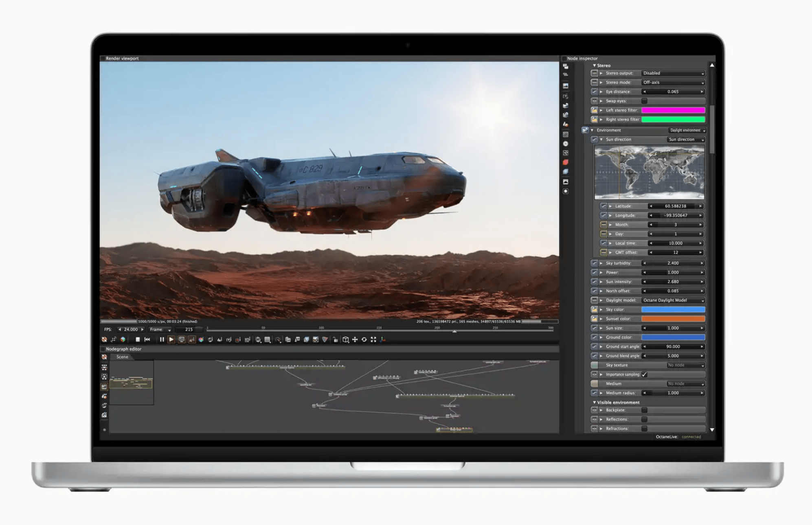Image resolution: width=812 pixels, height=525 pixels.
Task: Open Right stereo filter green color swatch
Action: [673, 120]
